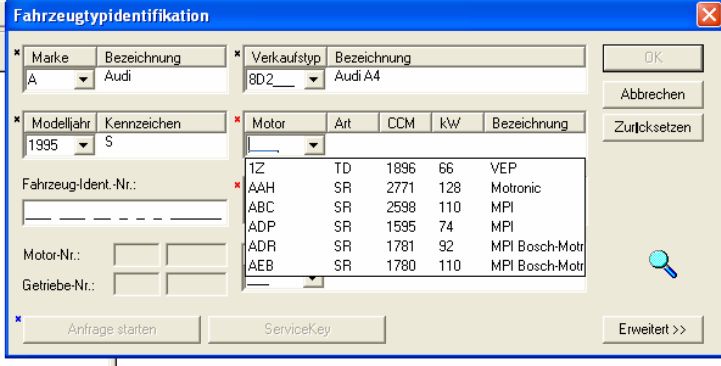This screenshot has height=366, width=721.
Task: Close the Fahrzeugtypidentifikation dialog
Action: (x=709, y=15)
